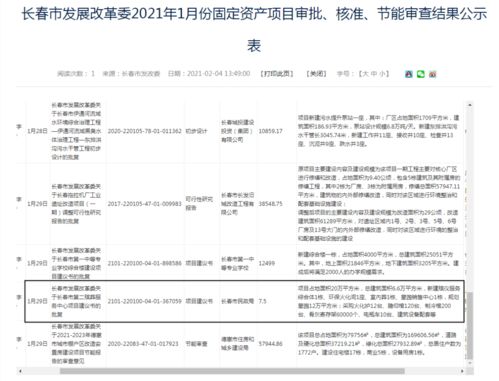Click the amount cell 10859.17
Screen dimensions: 499x381
[x=270, y=131]
